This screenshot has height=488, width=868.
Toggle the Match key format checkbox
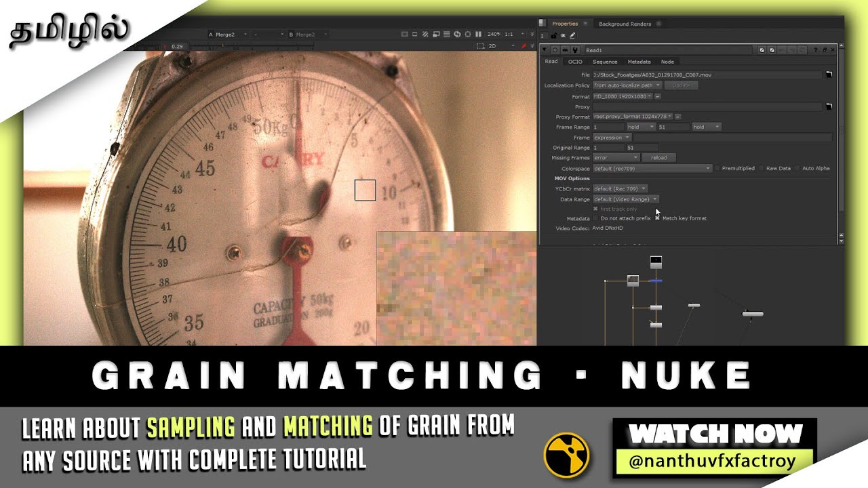point(657,218)
